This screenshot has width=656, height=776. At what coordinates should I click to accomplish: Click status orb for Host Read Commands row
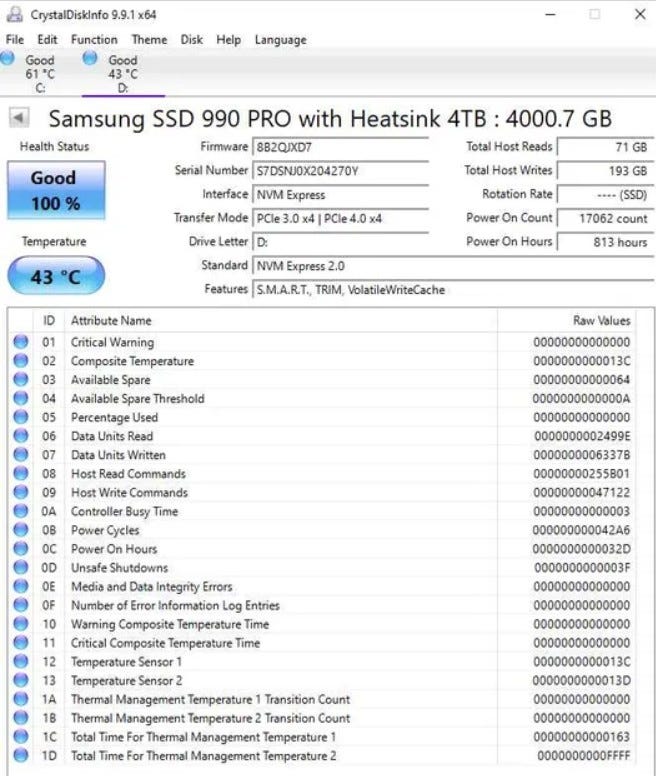[21, 473]
